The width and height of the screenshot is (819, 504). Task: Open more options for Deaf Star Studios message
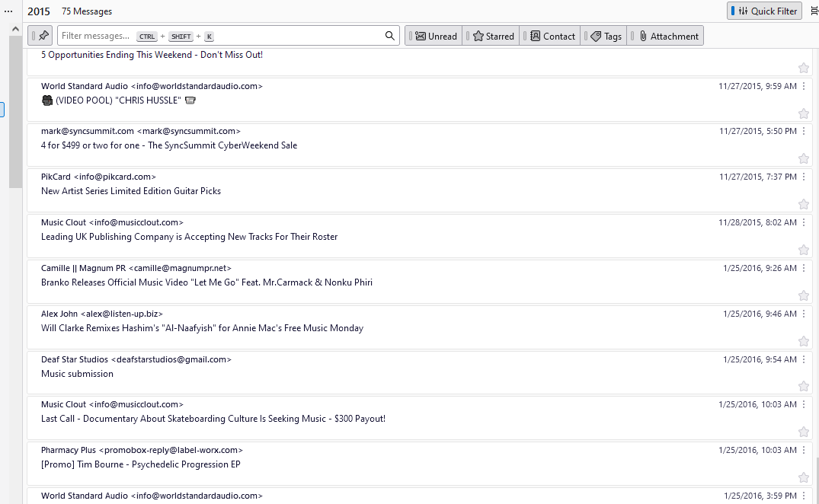coord(804,359)
